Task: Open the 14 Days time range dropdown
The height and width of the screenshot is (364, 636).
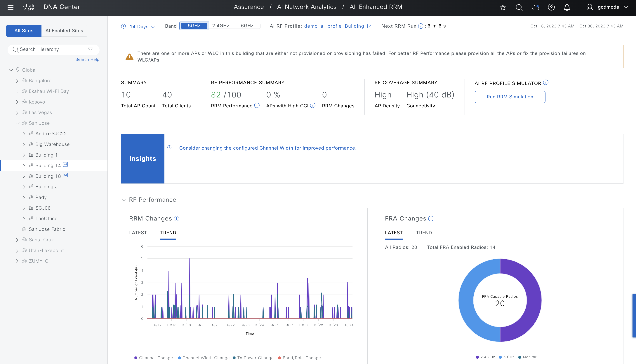Action: 142,27
